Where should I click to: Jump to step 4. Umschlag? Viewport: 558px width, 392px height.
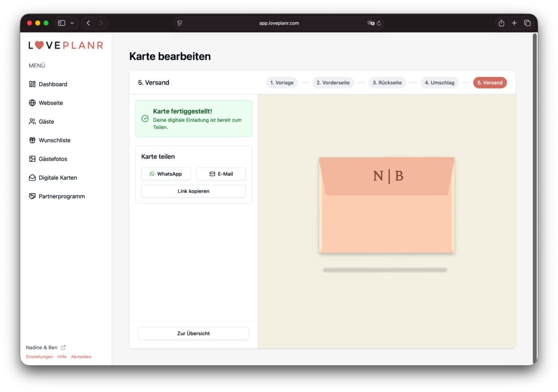point(439,83)
